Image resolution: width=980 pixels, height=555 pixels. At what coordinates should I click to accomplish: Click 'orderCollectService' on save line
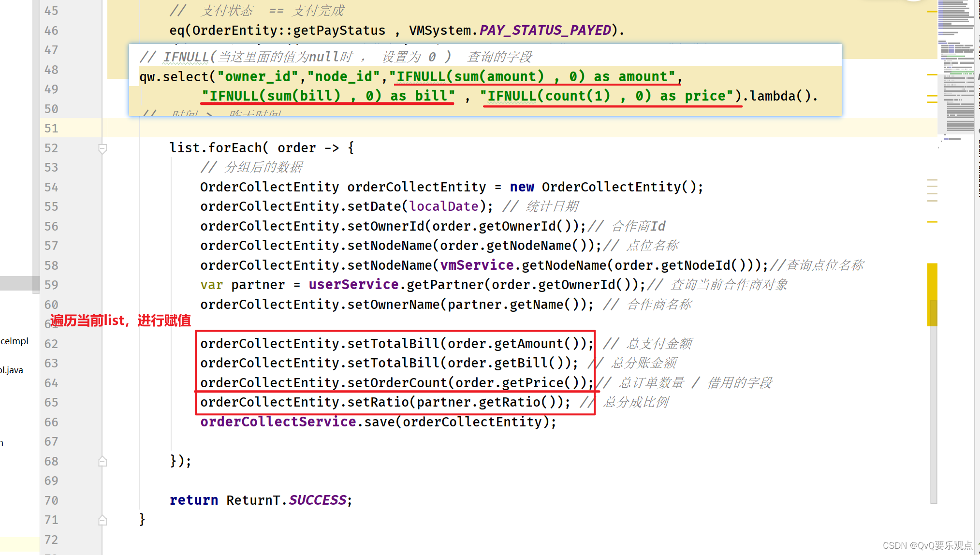coord(278,422)
